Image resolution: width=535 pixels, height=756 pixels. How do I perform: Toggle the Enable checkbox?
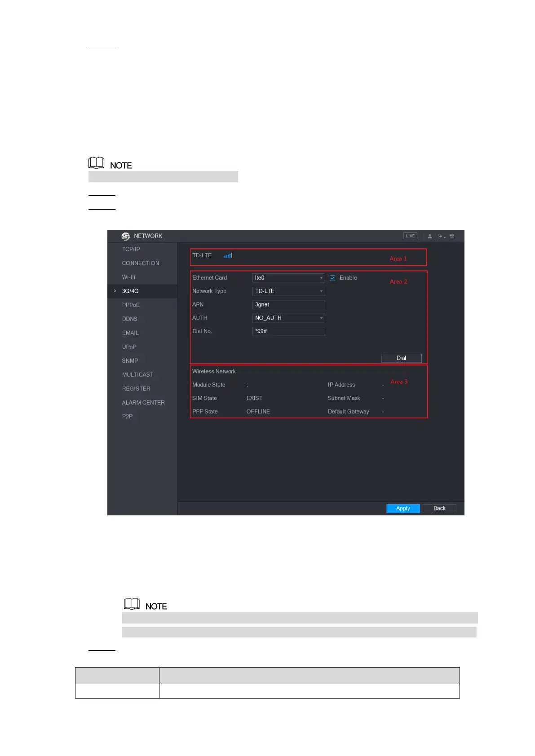tap(332, 278)
